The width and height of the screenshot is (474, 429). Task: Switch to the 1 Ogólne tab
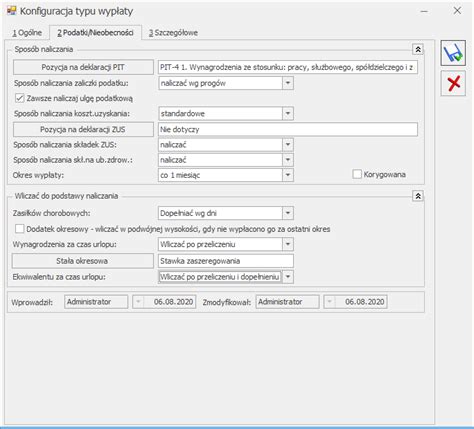pyautogui.click(x=27, y=33)
